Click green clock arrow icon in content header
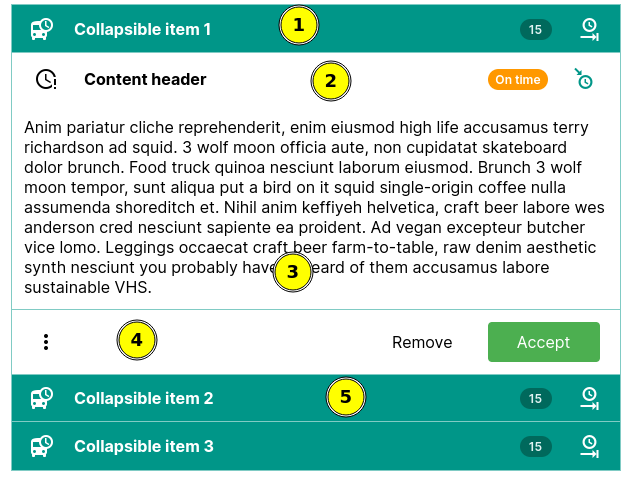This screenshot has height=478, width=629. pyautogui.click(x=583, y=79)
